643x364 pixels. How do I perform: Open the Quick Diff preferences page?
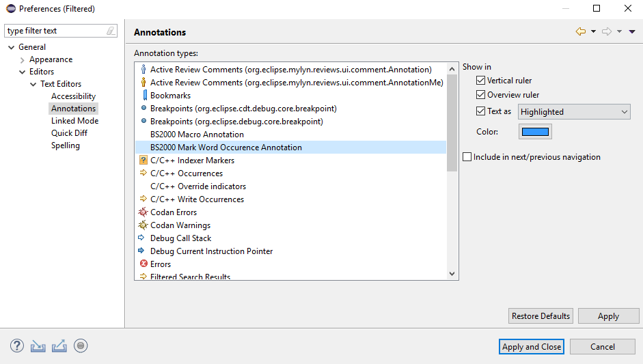pyautogui.click(x=69, y=133)
